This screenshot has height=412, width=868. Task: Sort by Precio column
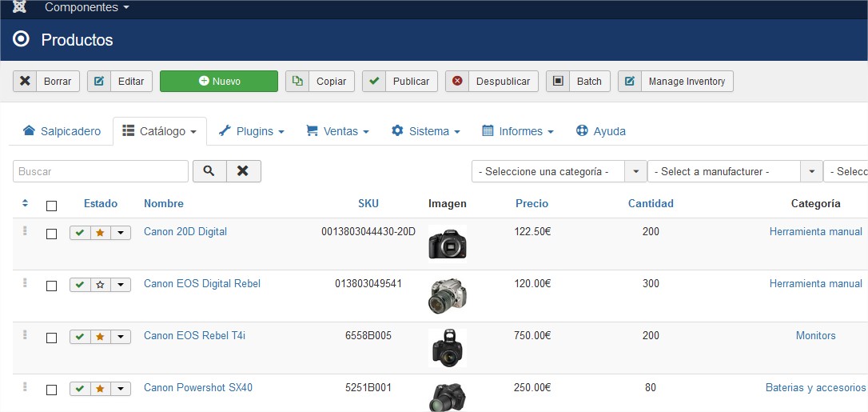[x=532, y=204]
